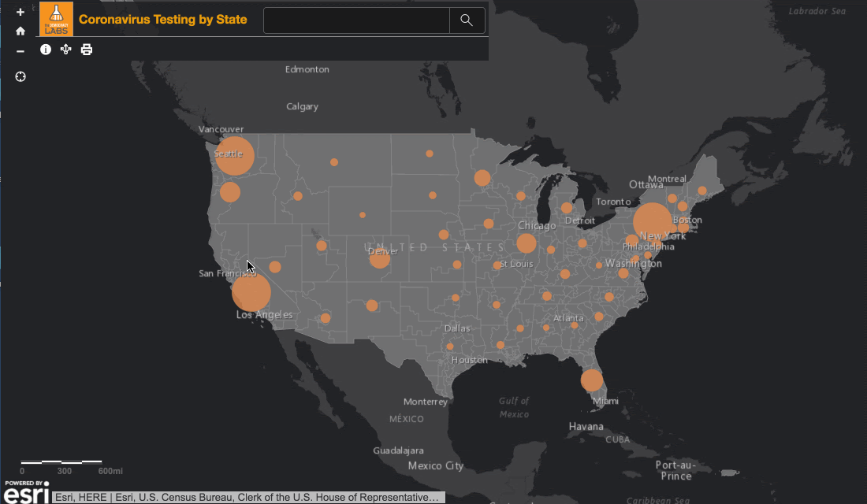Select the circle over Denver
The height and width of the screenshot is (504, 867).
click(380, 258)
